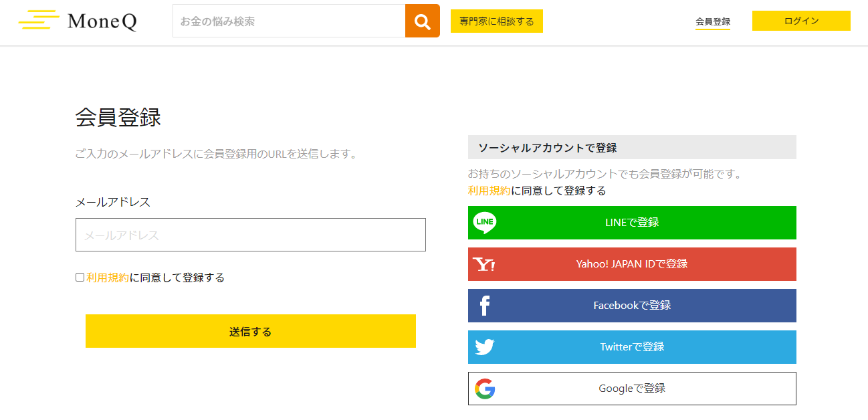This screenshot has width=868, height=420.
Task: Open 利用規約 link beside the checkbox
Action: [x=108, y=278]
